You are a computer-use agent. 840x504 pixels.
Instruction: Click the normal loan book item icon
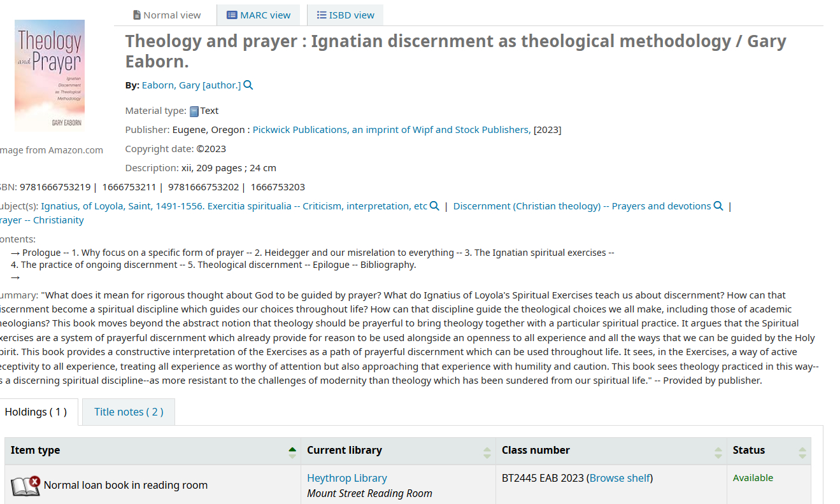click(x=25, y=486)
